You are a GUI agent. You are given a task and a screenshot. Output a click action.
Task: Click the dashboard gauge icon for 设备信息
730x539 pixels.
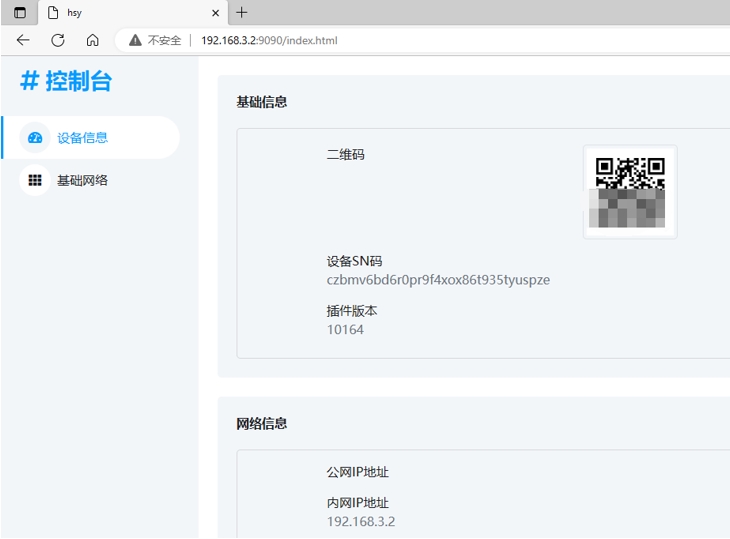point(35,137)
